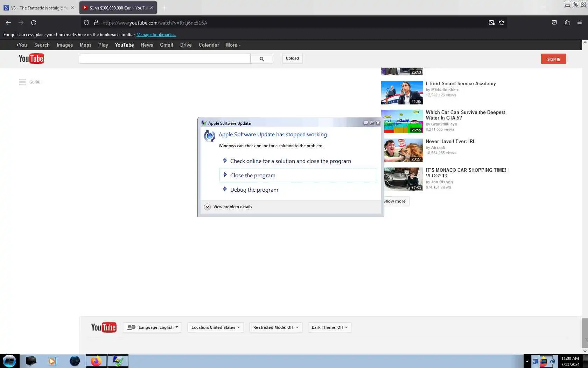This screenshot has height=368, width=588.
Task: Click the YouTube search input field
Action: [x=164, y=59]
